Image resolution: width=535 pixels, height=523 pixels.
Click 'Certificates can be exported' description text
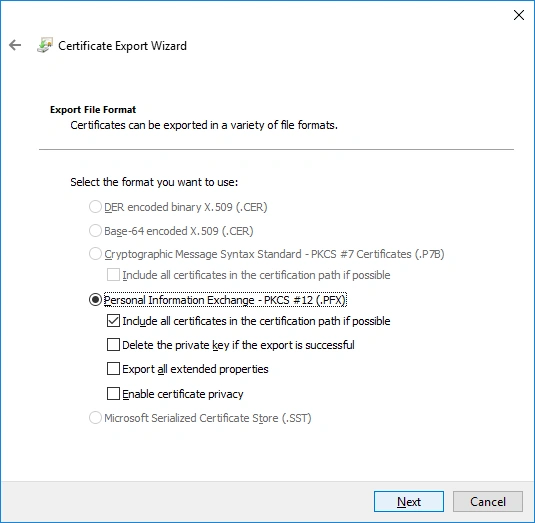[204, 125]
